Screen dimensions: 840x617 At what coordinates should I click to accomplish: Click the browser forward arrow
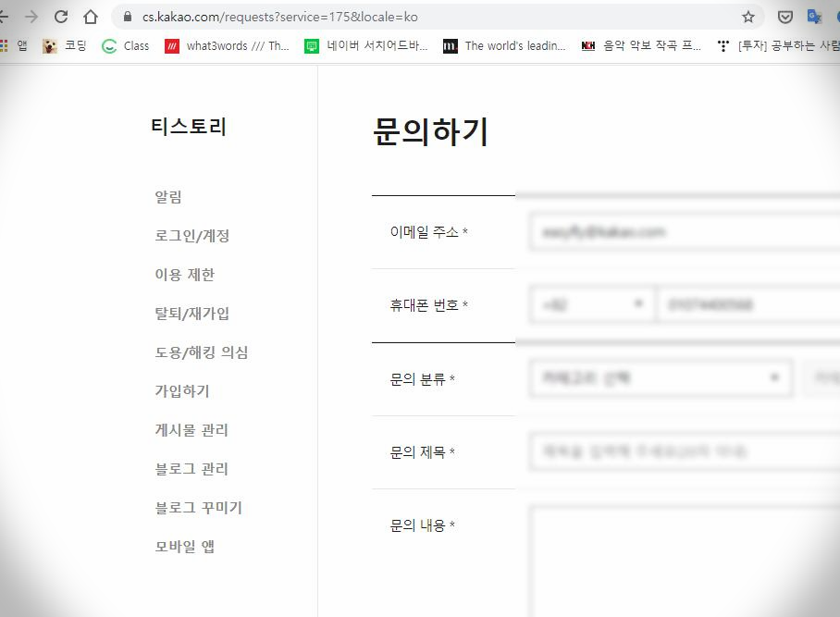31,17
